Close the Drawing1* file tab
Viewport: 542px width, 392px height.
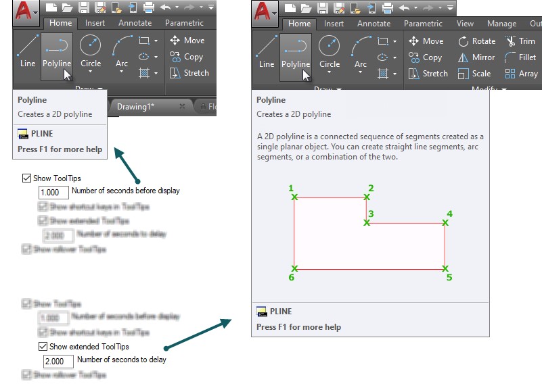point(182,106)
